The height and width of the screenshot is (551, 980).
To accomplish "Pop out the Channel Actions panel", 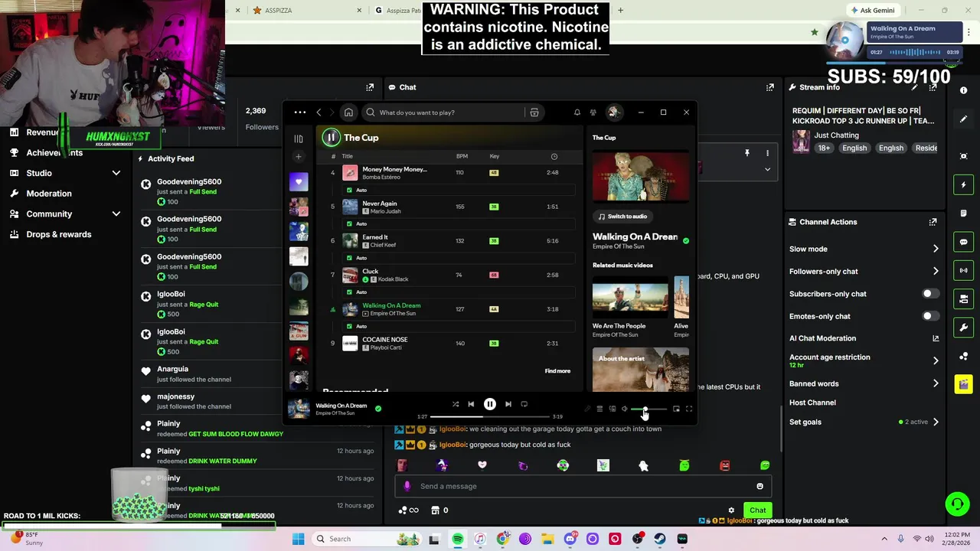I will point(933,222).
